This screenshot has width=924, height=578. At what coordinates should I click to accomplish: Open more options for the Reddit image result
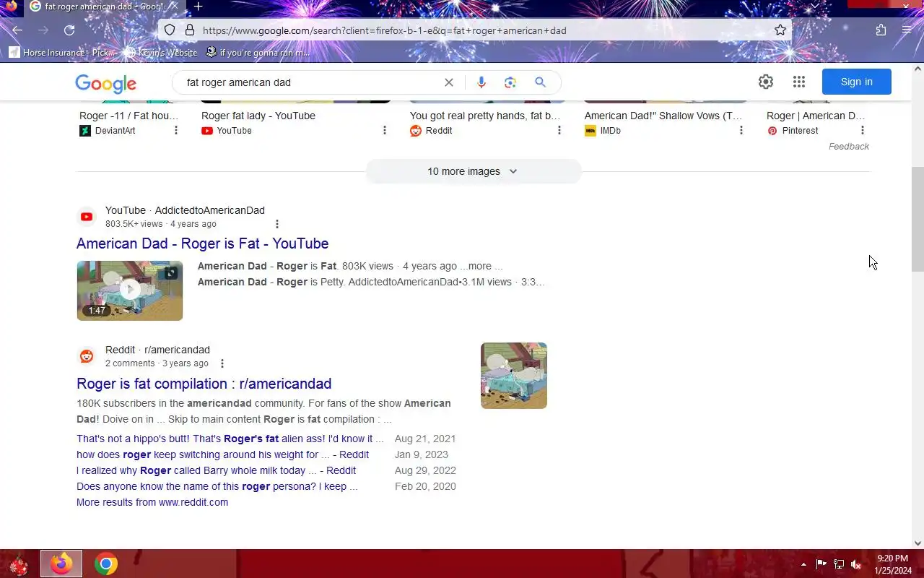559,131
